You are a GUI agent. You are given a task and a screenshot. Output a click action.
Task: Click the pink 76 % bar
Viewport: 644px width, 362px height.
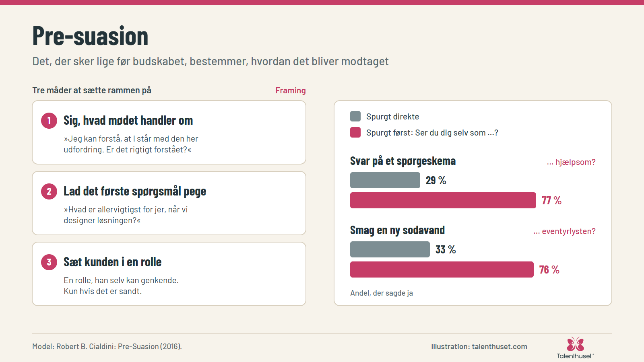point(442,269)
